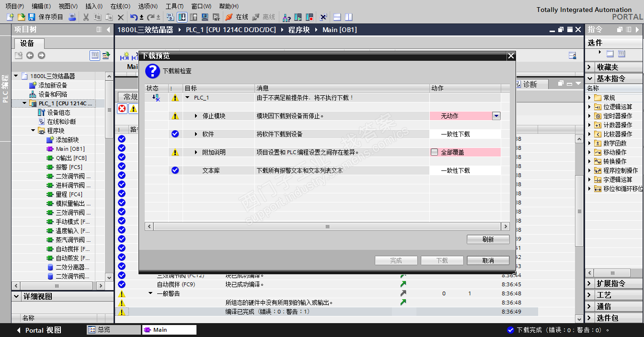Check the 全部覆盖 checkbox
644x337 pixels.
coord(434,152)
